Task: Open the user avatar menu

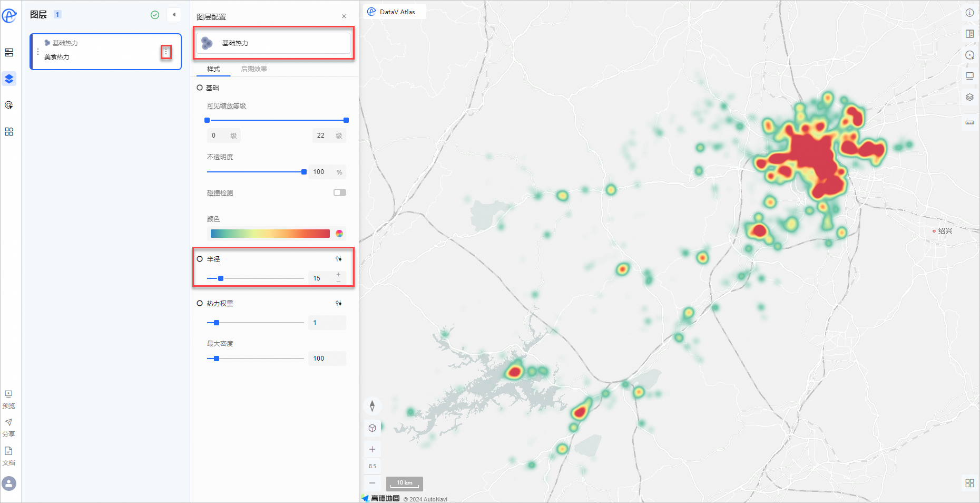Action: pos(9,483)
